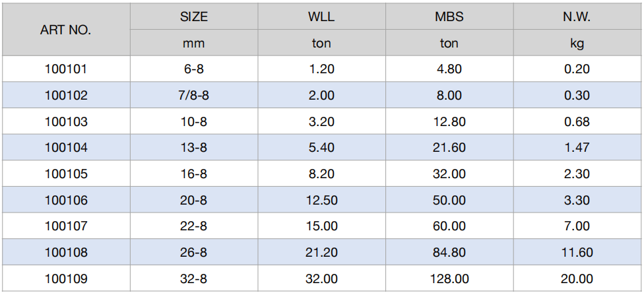644x295 pixels.
Task: Select article number 100102 cell
Action: (x=66, y=96)
